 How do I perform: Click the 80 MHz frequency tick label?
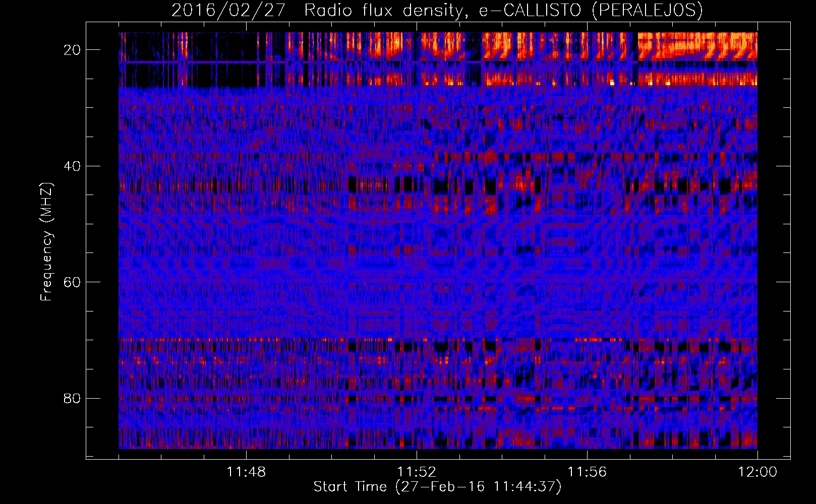[x=73, y=399]
